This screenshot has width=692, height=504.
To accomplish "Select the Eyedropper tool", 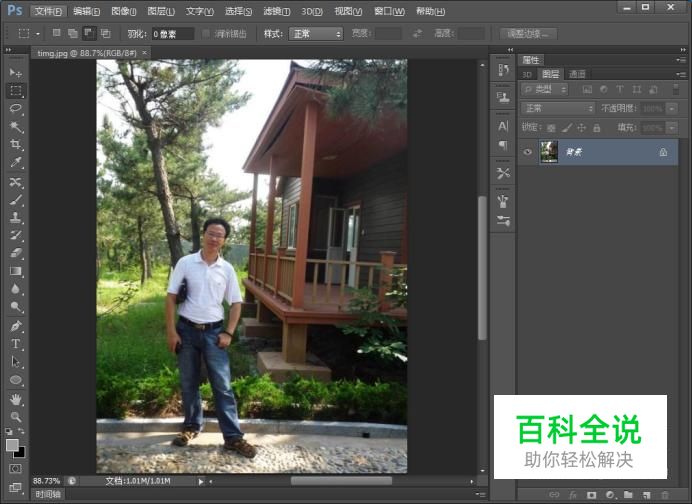I will [x=16, y=162].
